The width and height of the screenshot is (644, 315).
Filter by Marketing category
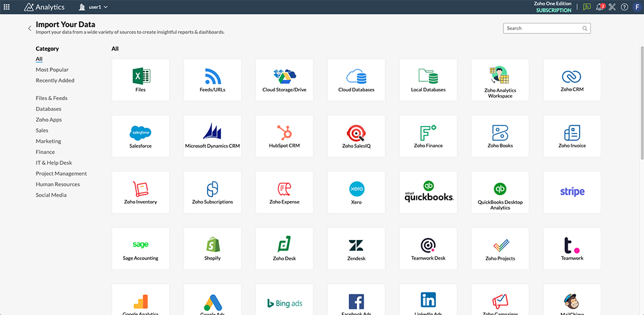49,141
